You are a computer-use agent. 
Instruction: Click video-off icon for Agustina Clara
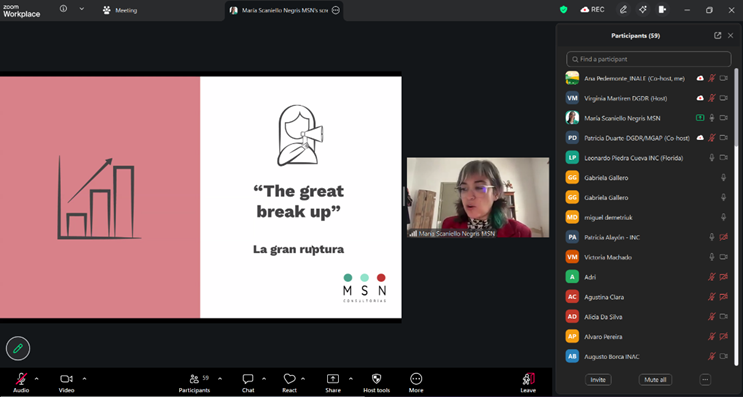tap(724, 297)
